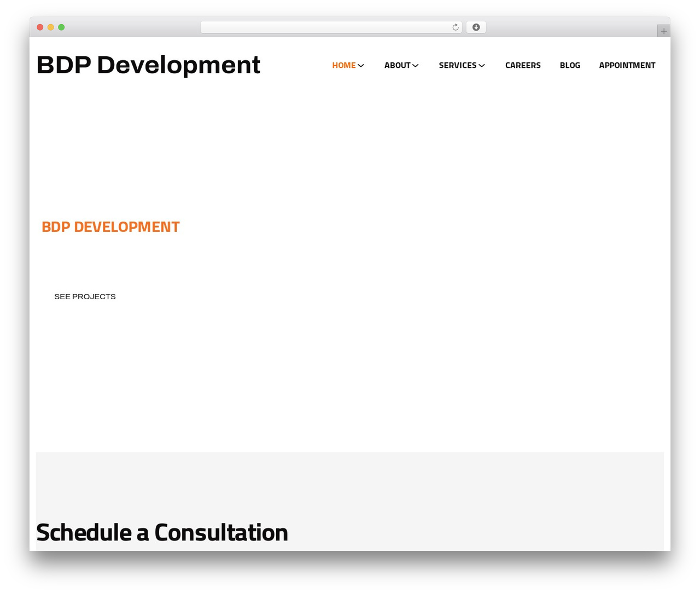The image size is (700, 593).
Task: Maximize window with the green button
Action: [61, 27]
